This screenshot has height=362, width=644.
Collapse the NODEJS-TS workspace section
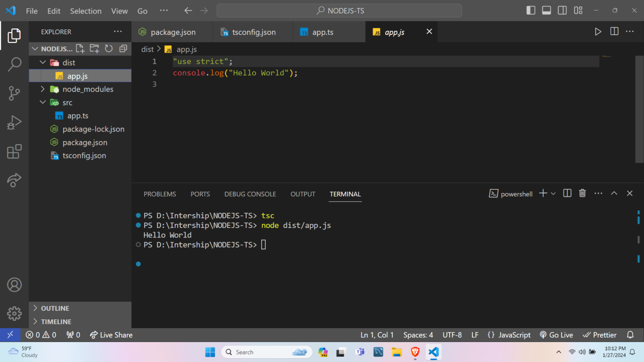[x=35, y=49]
